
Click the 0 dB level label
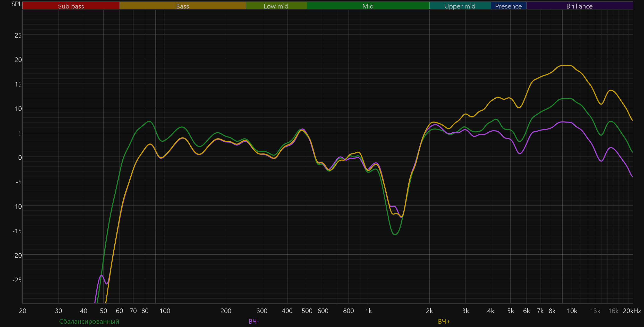pos(20,158)
